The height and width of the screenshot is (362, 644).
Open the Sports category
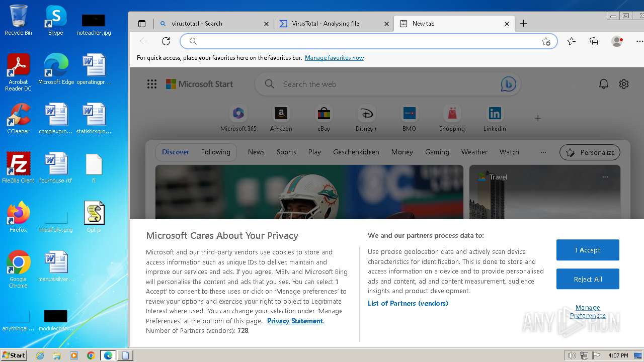click(286, 152)
